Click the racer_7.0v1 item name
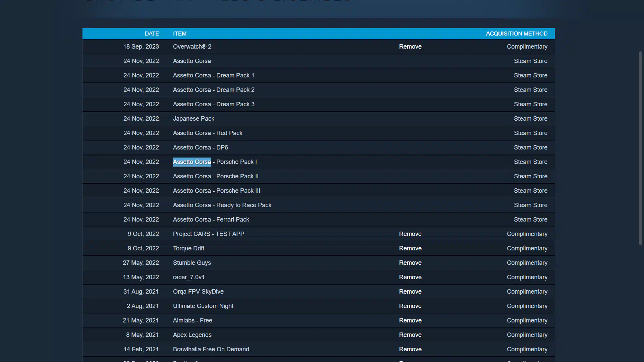Screen dimensions: 644x362 click(189, 277)
